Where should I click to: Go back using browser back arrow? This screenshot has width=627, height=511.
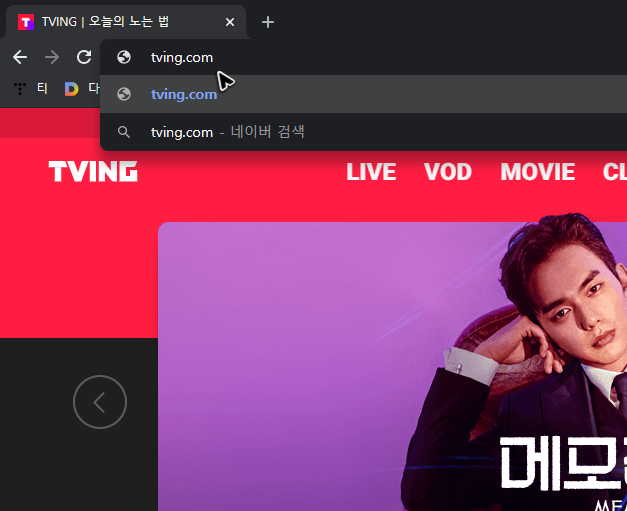click(20, 57)
